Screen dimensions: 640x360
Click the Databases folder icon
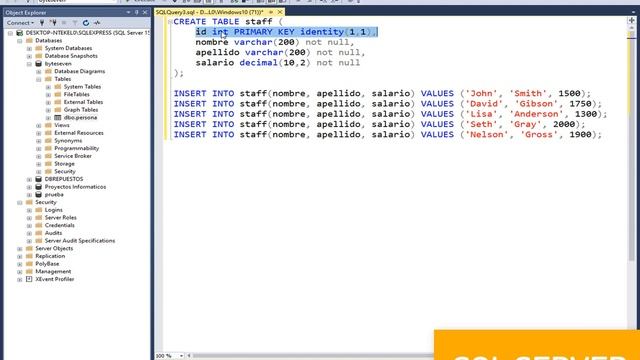click(x=29, y=40)
